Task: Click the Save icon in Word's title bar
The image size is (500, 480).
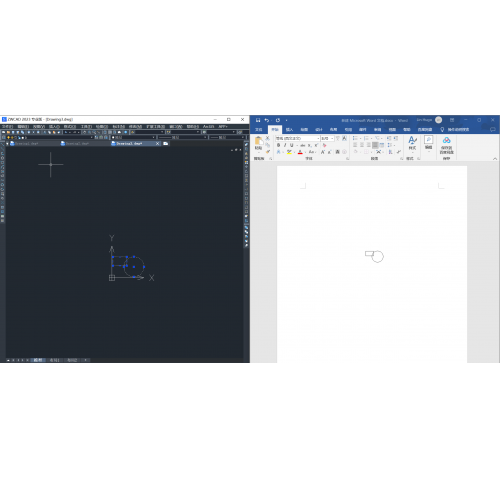Action: pos(258,120)
